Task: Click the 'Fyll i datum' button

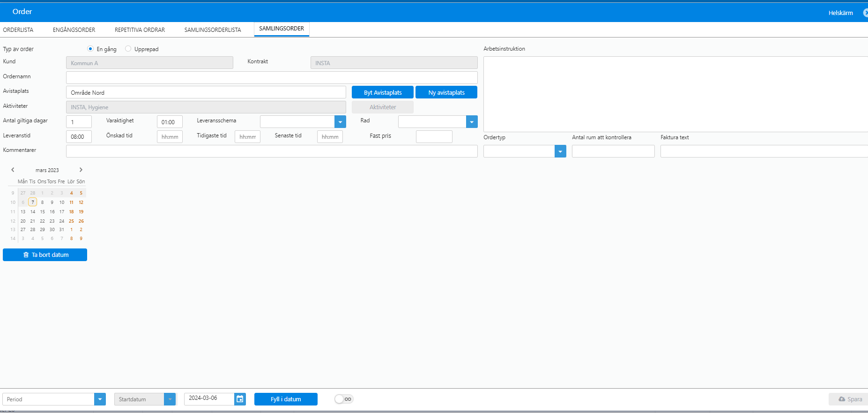Action: tap(286, 399)
